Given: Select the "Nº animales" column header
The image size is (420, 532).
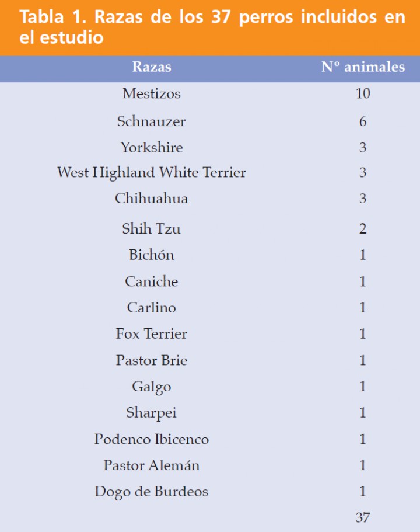Looking at the screenshot, I should 363,67.
